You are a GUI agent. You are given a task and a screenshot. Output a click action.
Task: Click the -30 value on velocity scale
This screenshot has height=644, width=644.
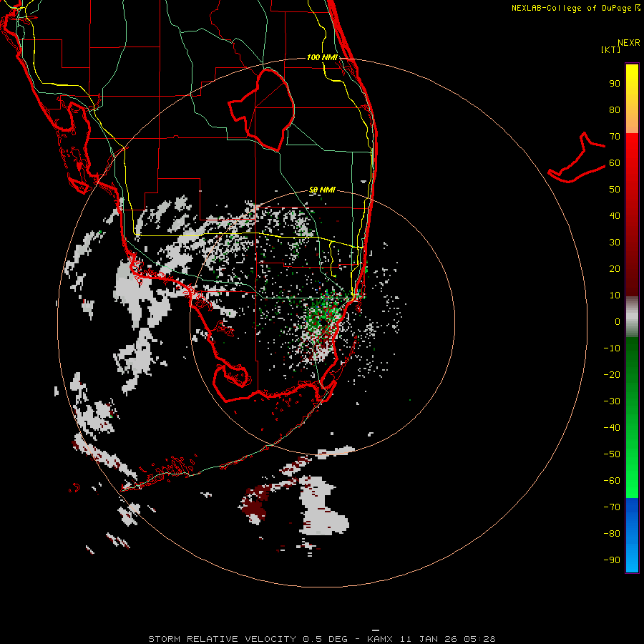(x=612, y=401)
